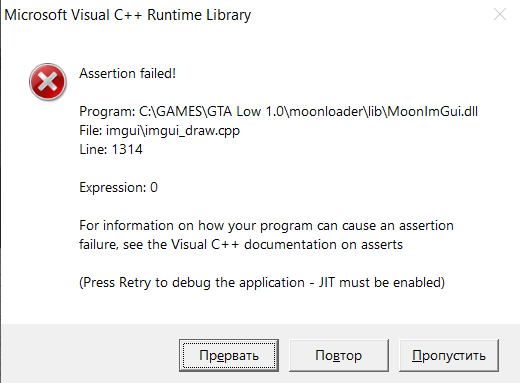Image resolution: width=520 pixels, height=383 pixels.
Task: Click the red error cross icon
Action: click(x=48, y=82)
